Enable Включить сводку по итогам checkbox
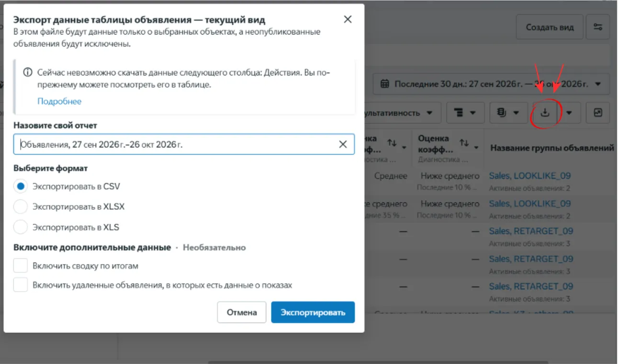This screenshot has height=364, width=618. pos(20,265)
